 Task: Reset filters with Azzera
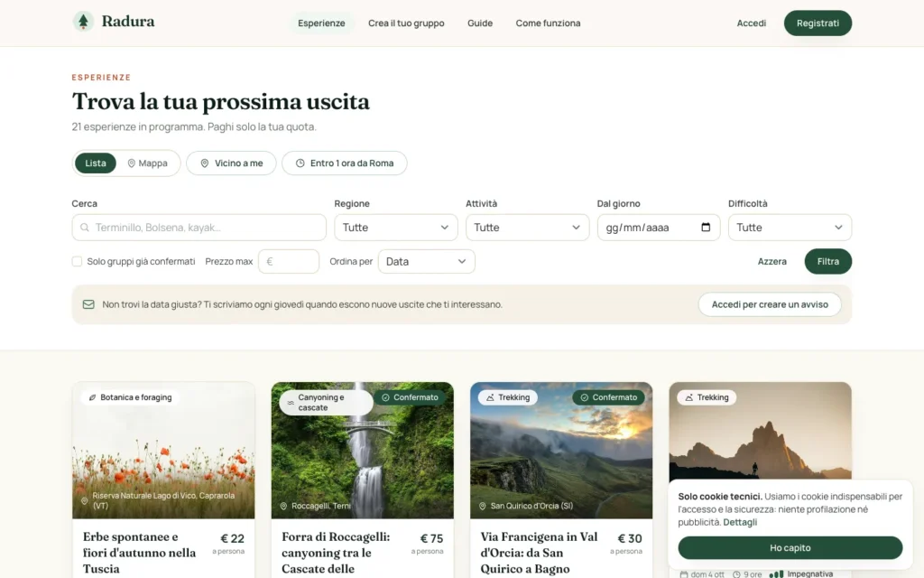tap(772, 261)
